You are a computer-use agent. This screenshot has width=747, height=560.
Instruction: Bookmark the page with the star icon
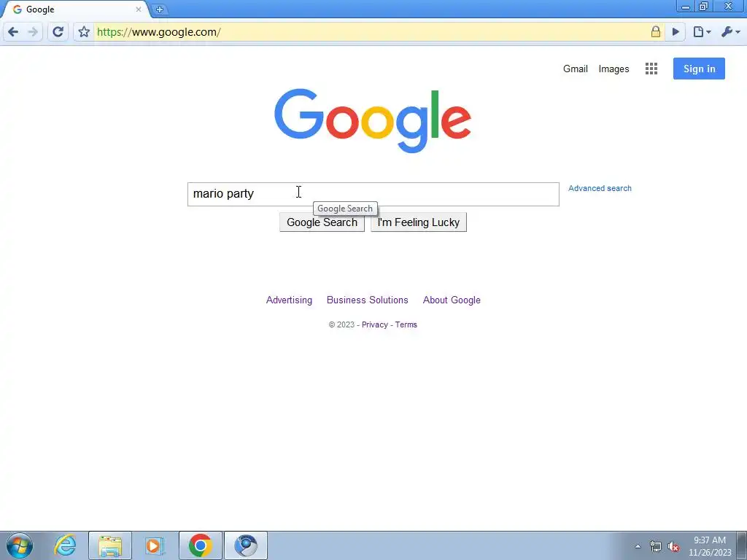tap(84, 32)
